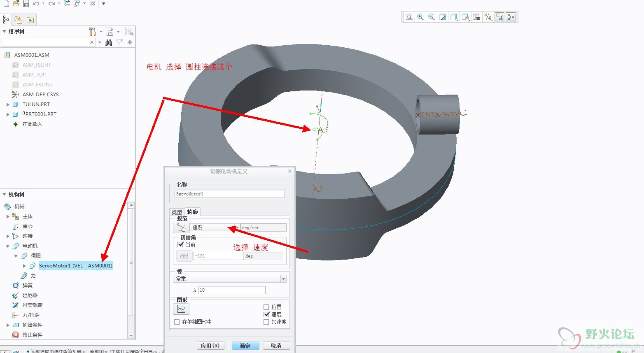Redo the last action
Image resolution: width=644 pixels, height=353 pixels.
point(51,3)
